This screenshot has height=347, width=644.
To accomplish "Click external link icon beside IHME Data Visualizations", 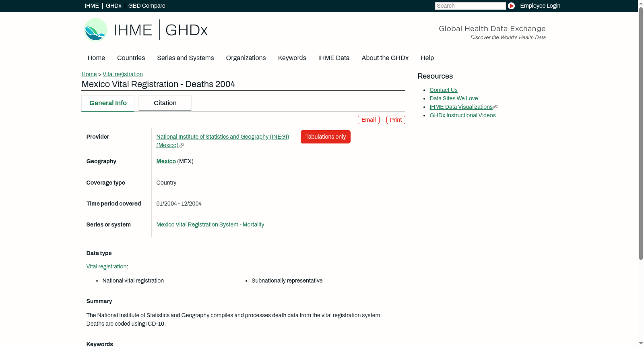I will pos(495,107).
